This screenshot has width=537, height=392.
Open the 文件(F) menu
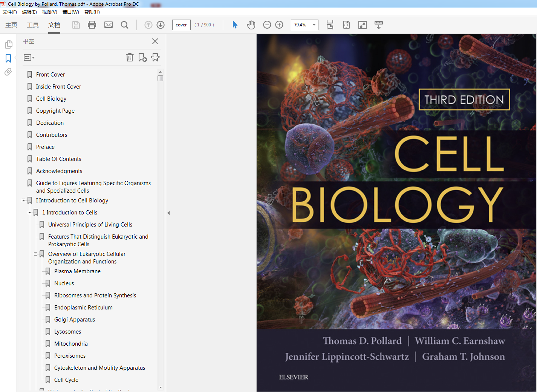(10, 12)
